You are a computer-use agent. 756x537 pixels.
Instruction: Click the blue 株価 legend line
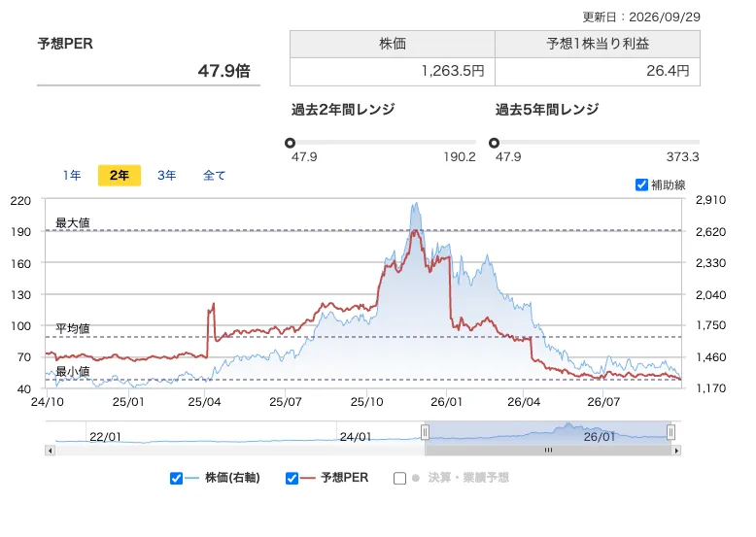point(191,478)
